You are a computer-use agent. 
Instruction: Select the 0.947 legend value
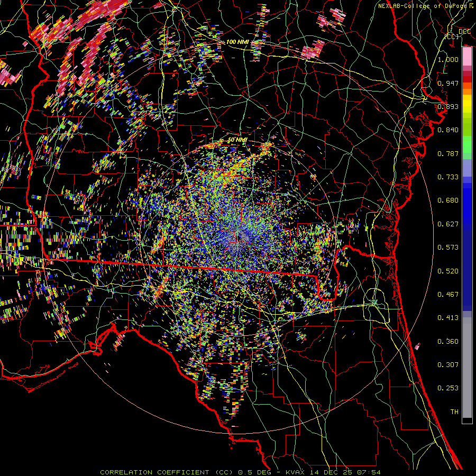point(448,83)
